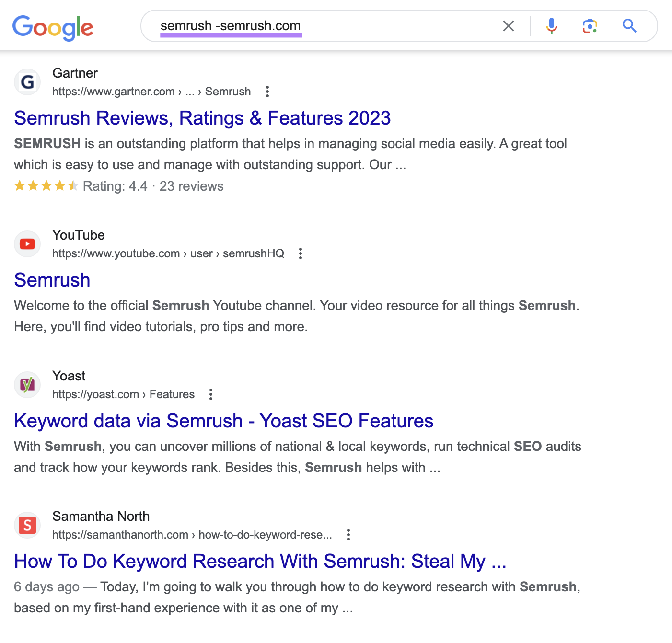Click the Yoast result description snippet

(x=298, y=457)
